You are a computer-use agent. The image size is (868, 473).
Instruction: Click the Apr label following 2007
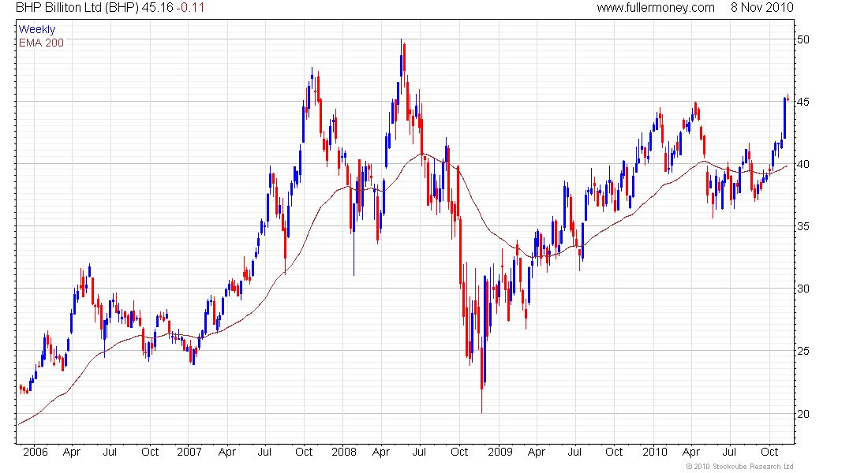(227, 453)
